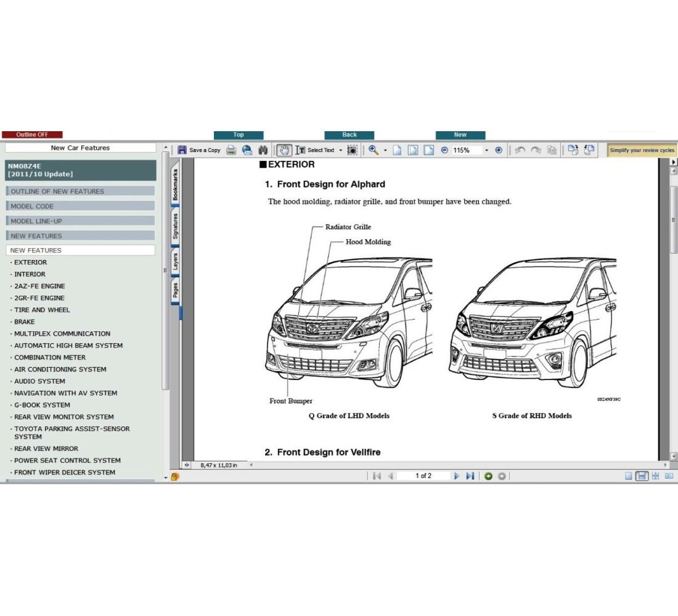The height and width of the screenshot is (616, 678).
Task: Switch to Continuous page layout
Action: coord(642,476)
